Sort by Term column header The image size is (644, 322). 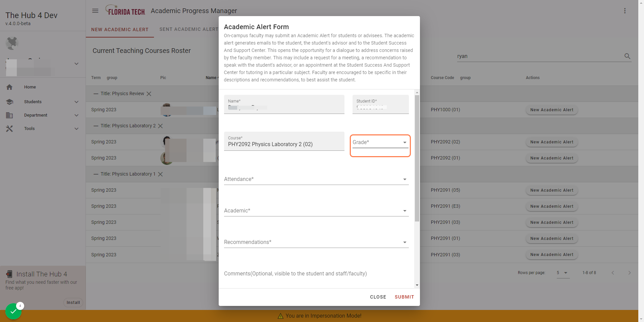96,78
